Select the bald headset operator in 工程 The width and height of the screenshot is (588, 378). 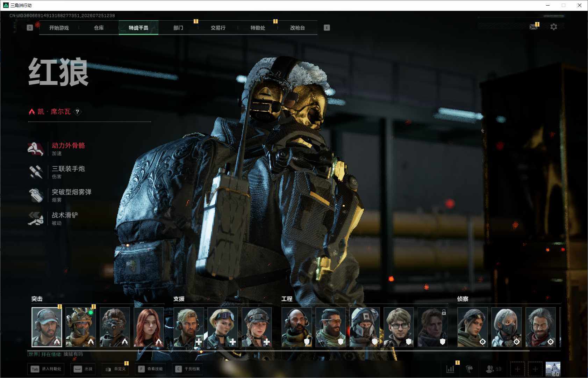pos(297,327)
